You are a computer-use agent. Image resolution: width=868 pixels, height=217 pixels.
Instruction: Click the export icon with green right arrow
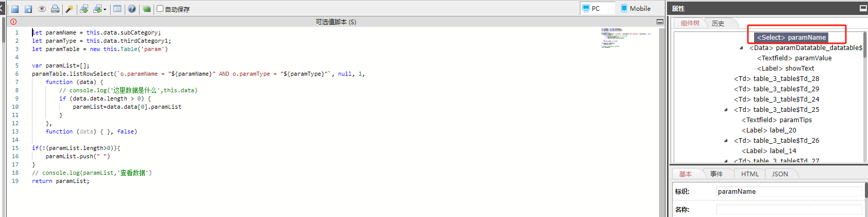(x=84, y=9)
